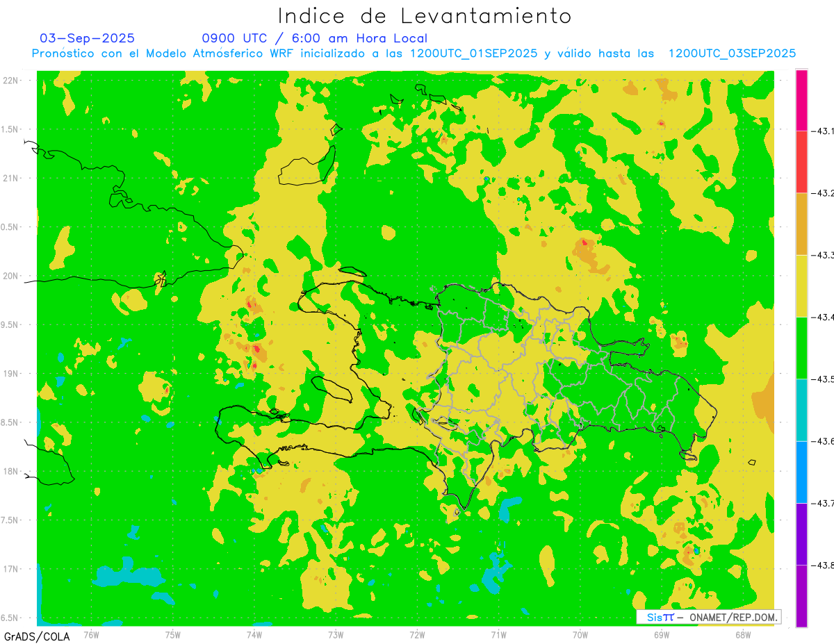Select the magenta swatch atop the color bar
Viewport: 834px width, 644px height.
point(801,100)
